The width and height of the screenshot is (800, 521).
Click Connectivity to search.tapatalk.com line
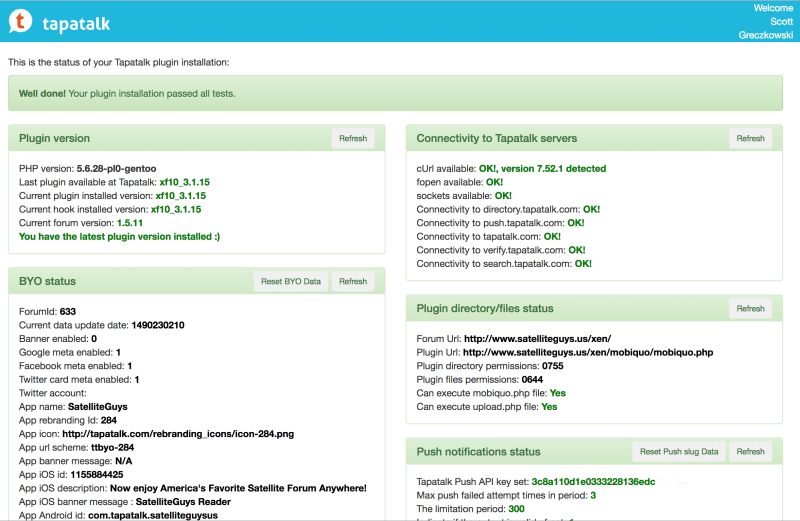tap(504, 264)
